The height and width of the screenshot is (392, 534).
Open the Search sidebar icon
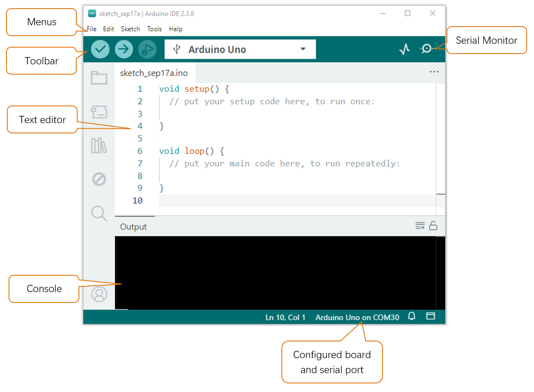99,213
